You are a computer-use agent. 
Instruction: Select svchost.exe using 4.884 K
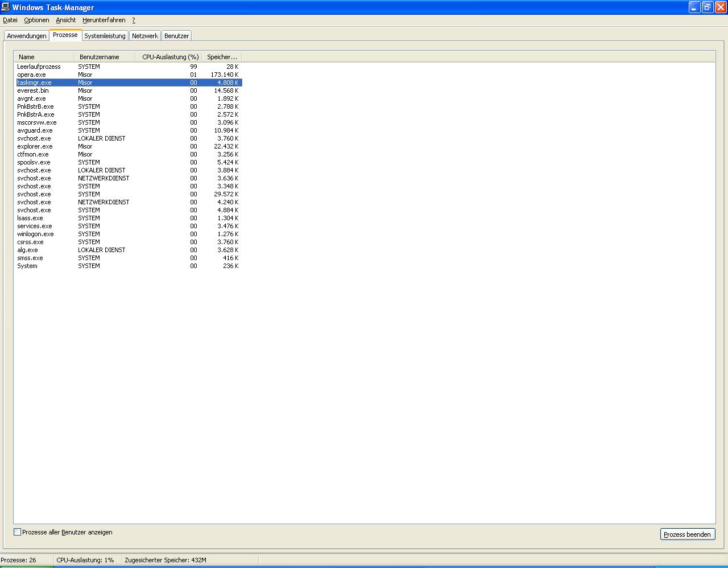pos(129,210)
